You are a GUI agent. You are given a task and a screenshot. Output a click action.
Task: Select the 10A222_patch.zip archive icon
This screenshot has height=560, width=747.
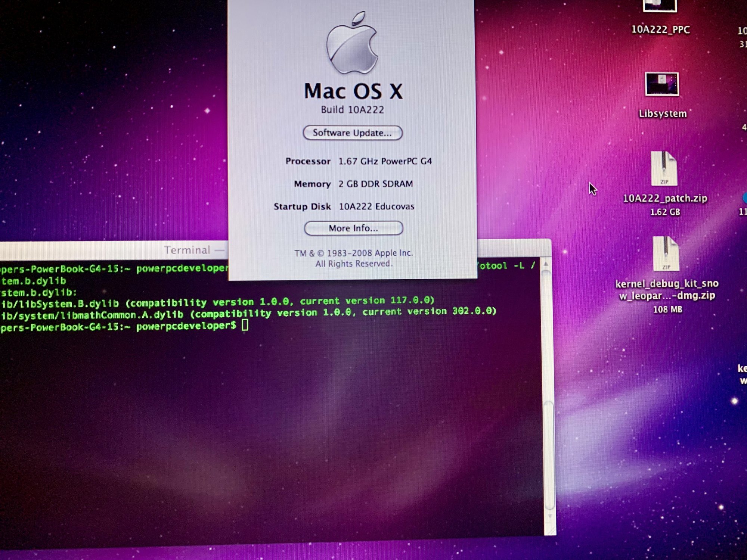tap(664, 169)
